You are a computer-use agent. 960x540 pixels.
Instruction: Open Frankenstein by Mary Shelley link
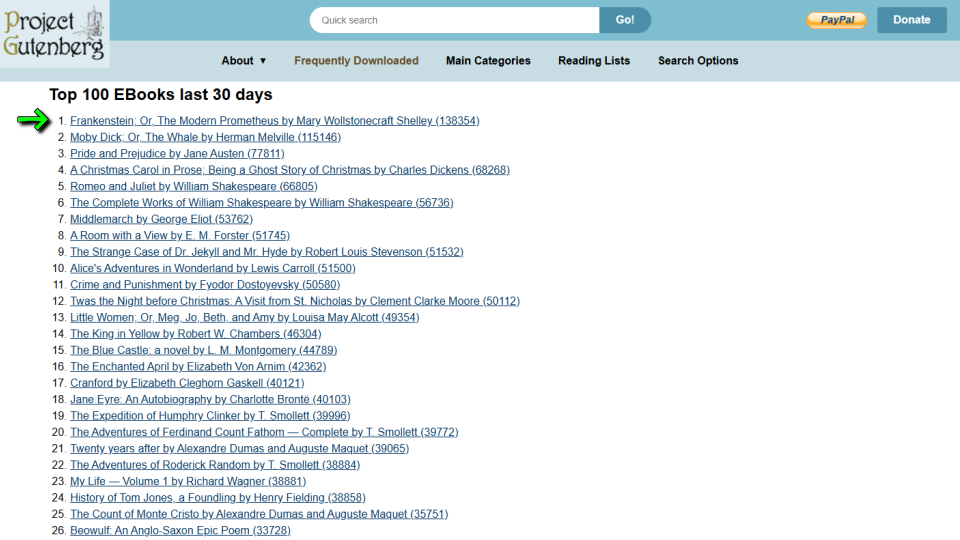click(x=274, y=121)
